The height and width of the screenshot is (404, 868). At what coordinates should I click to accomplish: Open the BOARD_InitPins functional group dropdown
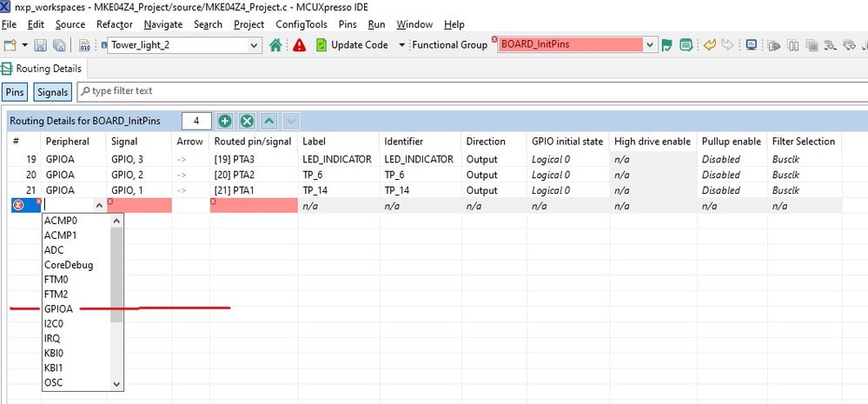coord(651,45)
